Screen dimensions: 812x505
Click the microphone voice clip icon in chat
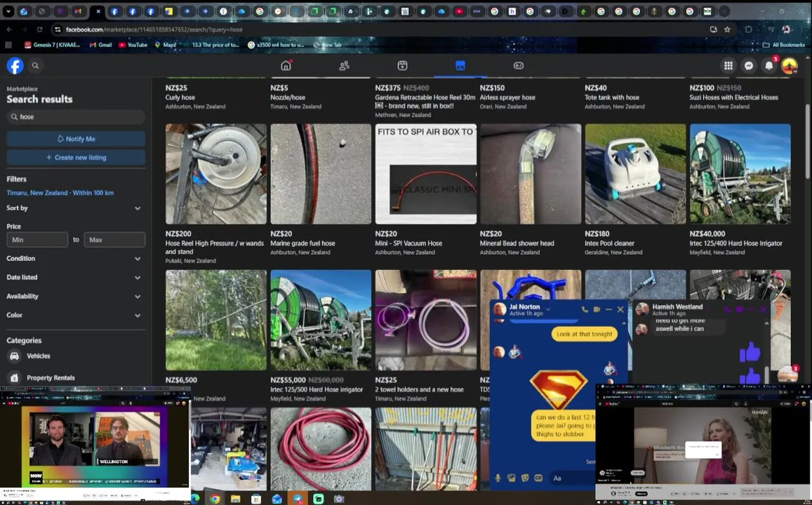coord(498,478)
